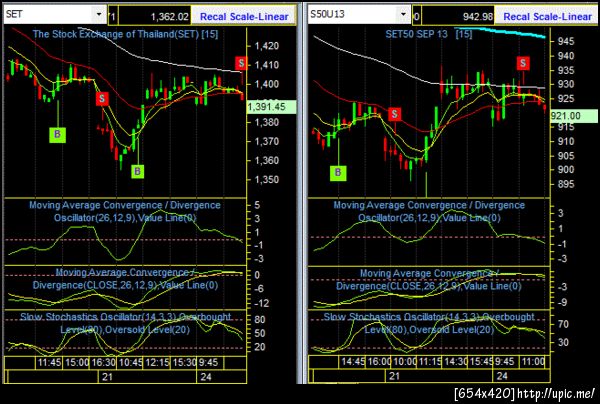The width and height of the screenshot is (600, 404).
Task: Select the 1,362.02 value field
Action: pyautogui.click(x=155, y=16)
